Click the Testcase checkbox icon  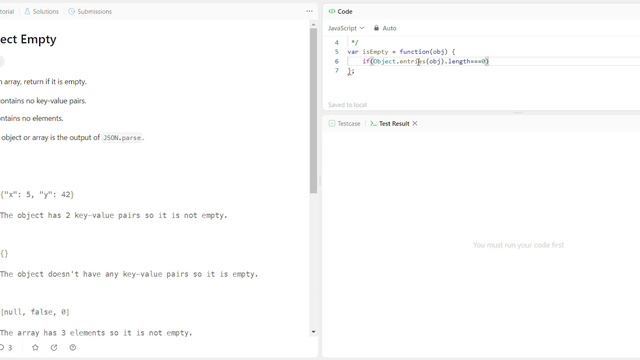(332, 124)
